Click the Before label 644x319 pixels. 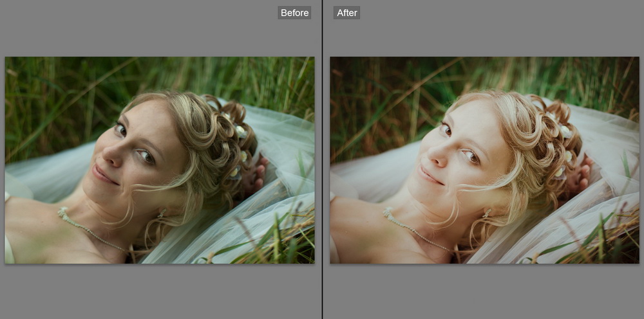tap(294, 13)
